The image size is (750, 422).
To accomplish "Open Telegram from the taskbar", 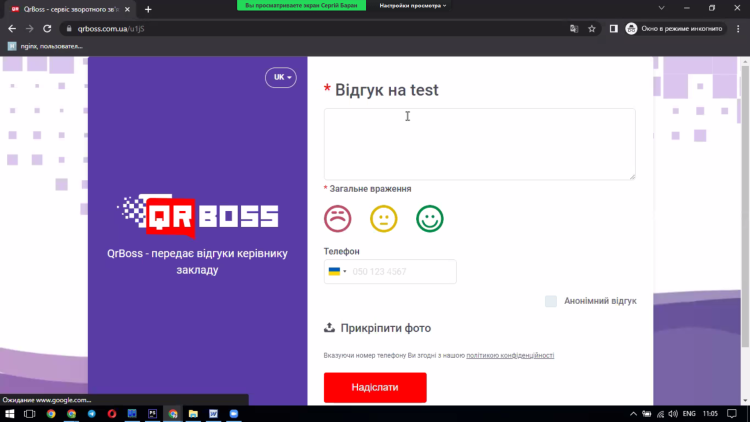I will click(x=92, y=413).
